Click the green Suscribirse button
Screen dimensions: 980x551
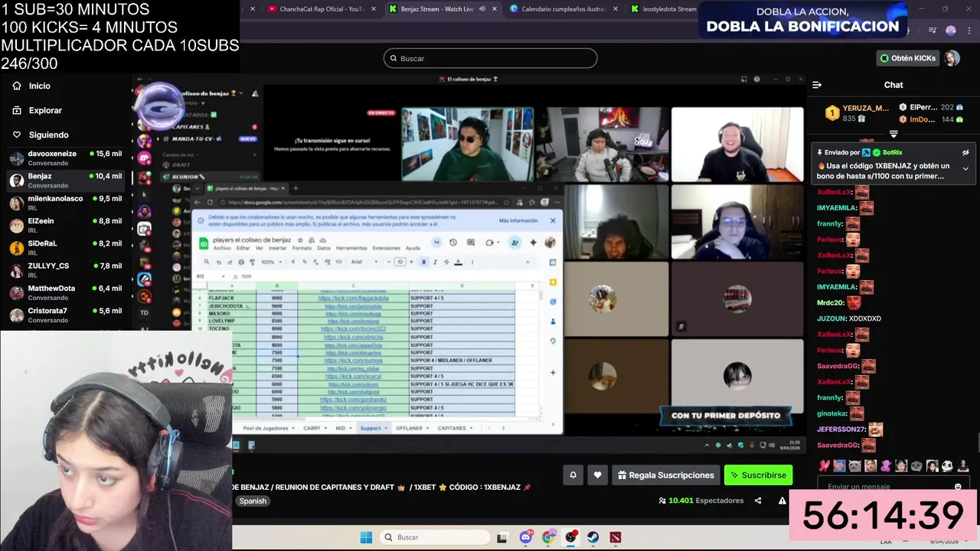[758, 475]
